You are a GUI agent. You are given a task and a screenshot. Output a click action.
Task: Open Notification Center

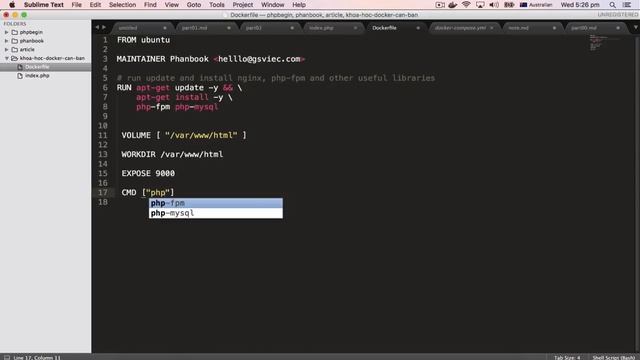coord(627,5)
